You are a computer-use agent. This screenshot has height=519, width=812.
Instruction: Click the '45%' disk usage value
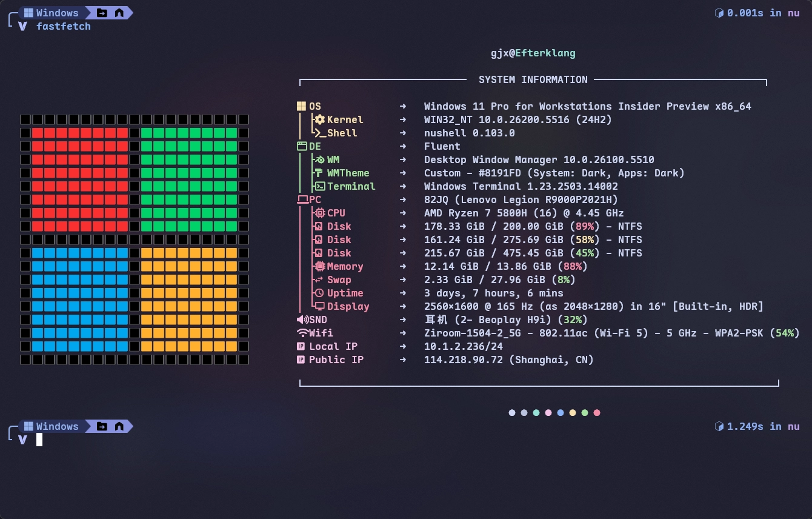coord(585,253)
